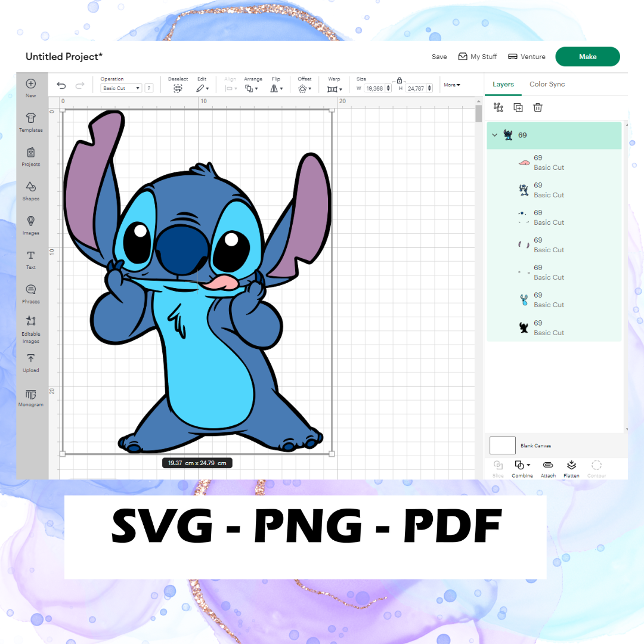This screenshot has width=644, height=644.
Task: Click the width stepper arrows
Action: [x=388, y=88]
